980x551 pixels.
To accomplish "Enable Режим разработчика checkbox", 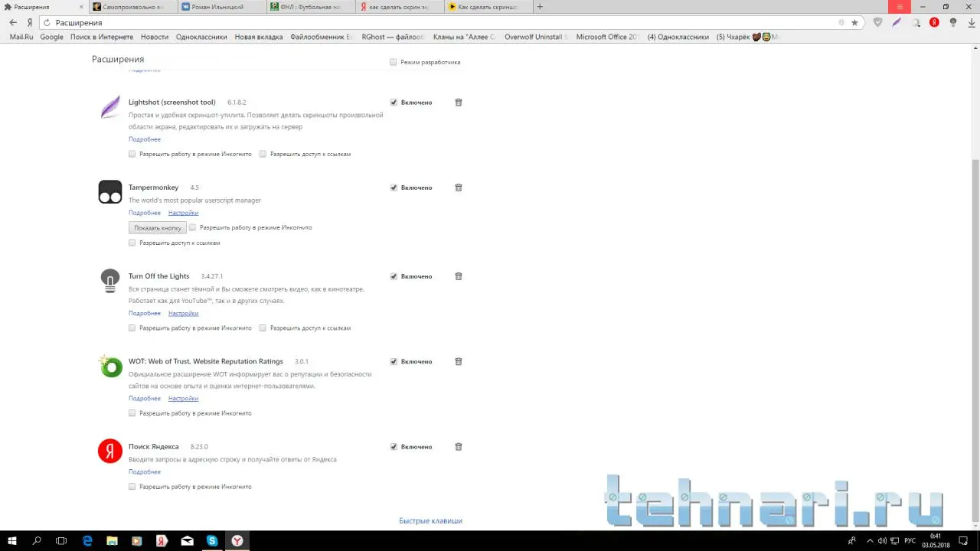I will click(394, 62).
